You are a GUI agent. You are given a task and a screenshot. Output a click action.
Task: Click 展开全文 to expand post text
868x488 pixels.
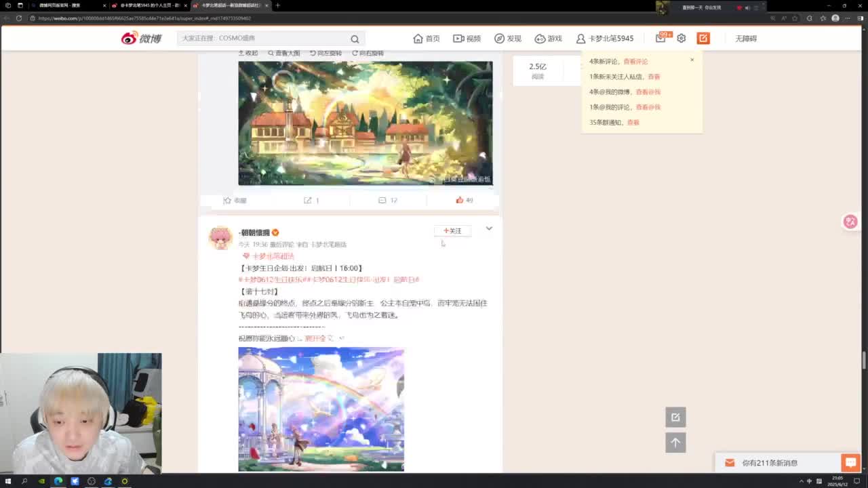click(318, 338)
